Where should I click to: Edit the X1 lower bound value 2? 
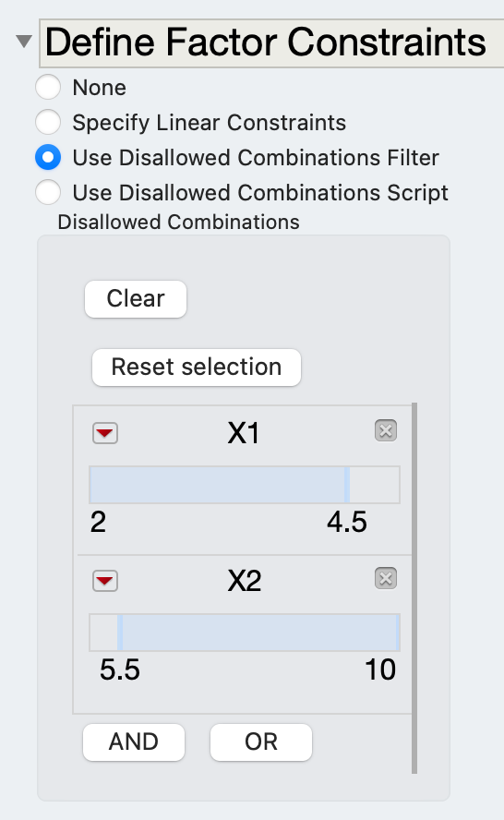point(98,522)
